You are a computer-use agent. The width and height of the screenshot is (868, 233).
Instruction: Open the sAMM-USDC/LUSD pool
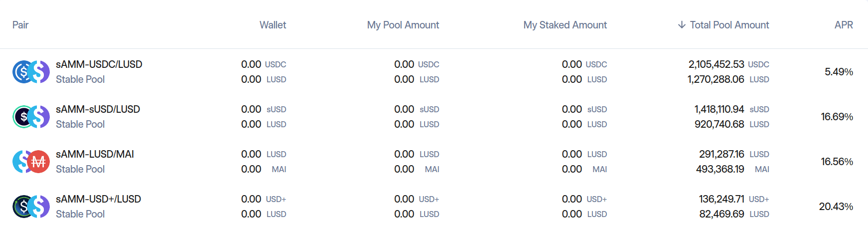tap(99, 64)
